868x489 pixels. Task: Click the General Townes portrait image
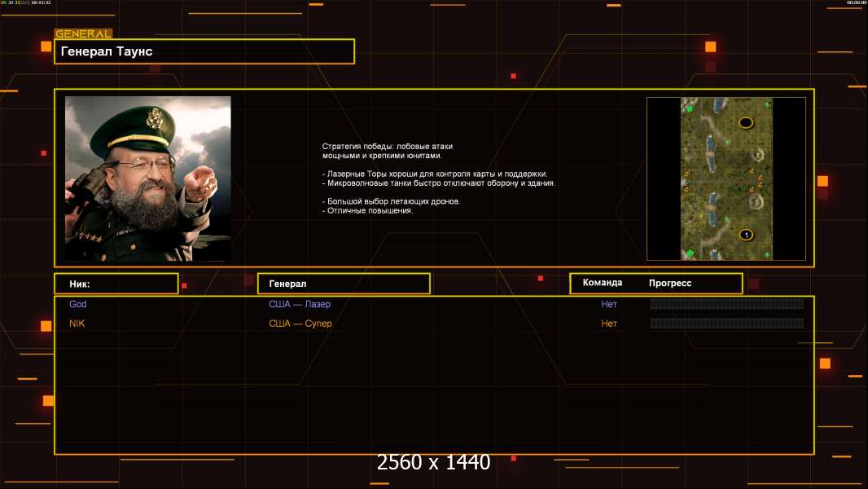click(x=148, y=178)
